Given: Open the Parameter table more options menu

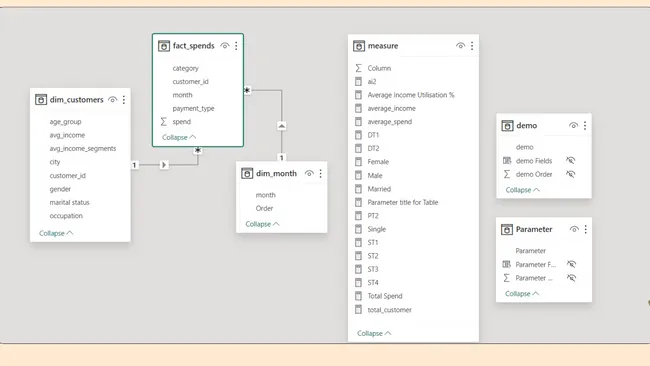Looking at the screenshot, I should (x=585, y=229).
